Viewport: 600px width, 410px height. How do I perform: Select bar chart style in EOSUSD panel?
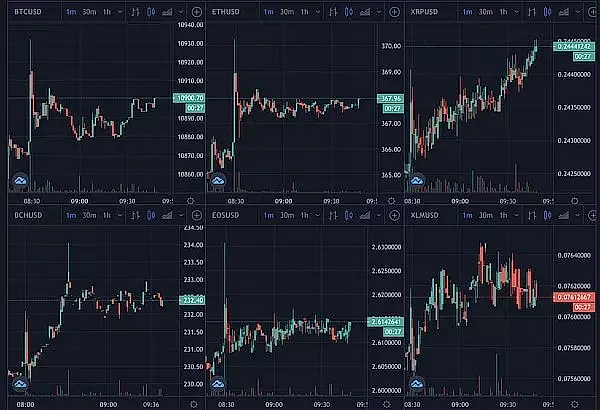point(333,216)
